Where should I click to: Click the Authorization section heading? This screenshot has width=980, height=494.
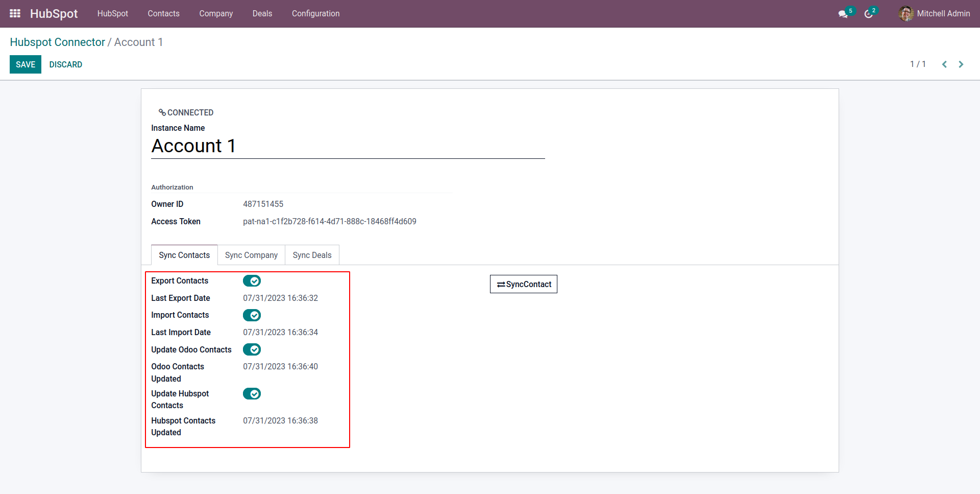tap(173, 187)
